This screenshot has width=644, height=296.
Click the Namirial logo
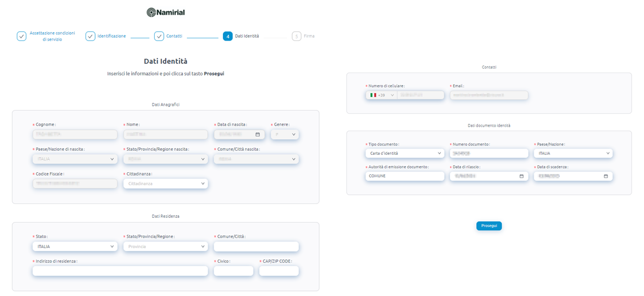point(165,12)
